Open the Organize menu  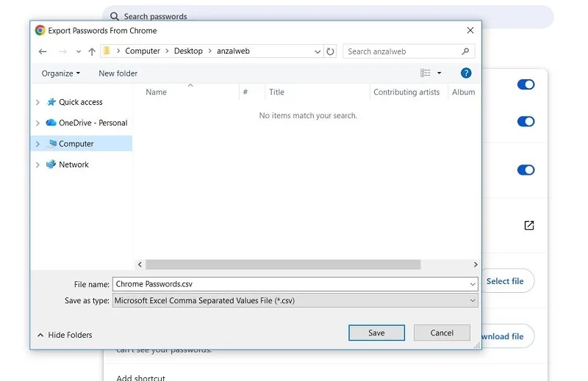(x=61, y=73)
